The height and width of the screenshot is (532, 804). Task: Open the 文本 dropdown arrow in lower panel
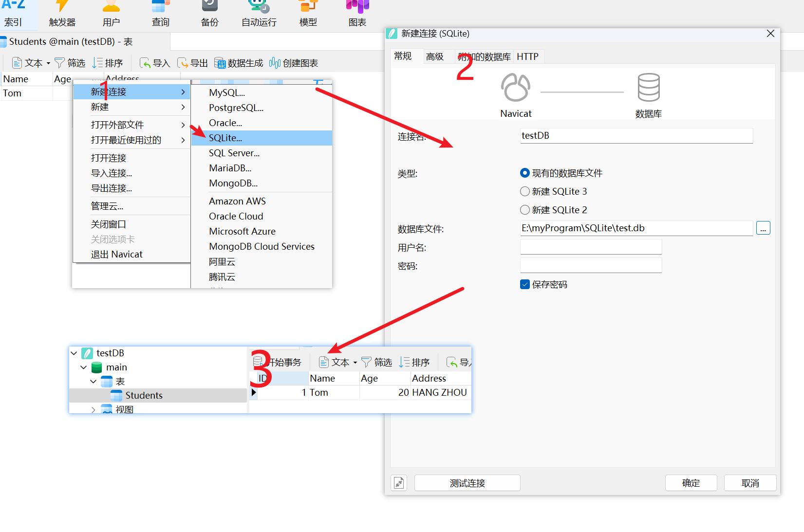point(355,363)
